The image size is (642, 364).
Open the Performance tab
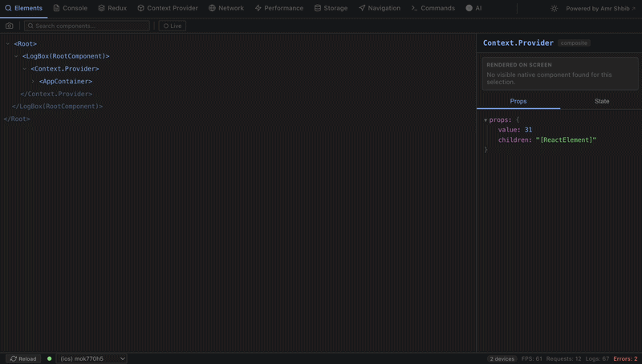coord(279,8)
